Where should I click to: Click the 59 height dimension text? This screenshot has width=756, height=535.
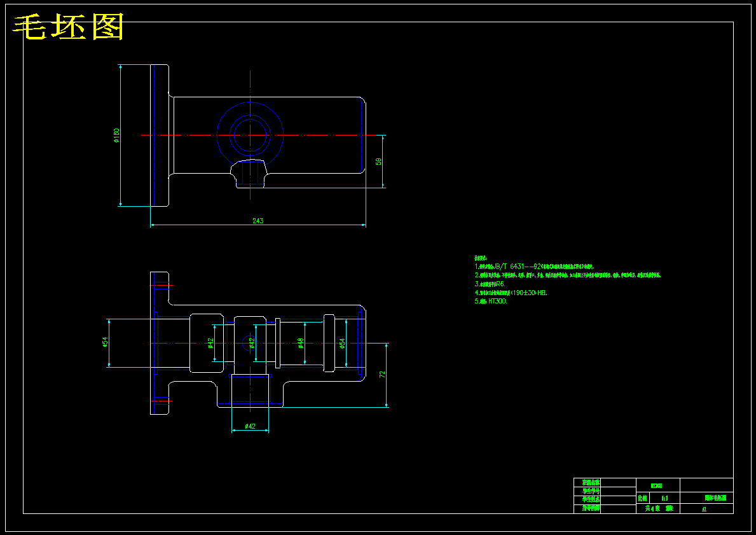tap(379, 162)
